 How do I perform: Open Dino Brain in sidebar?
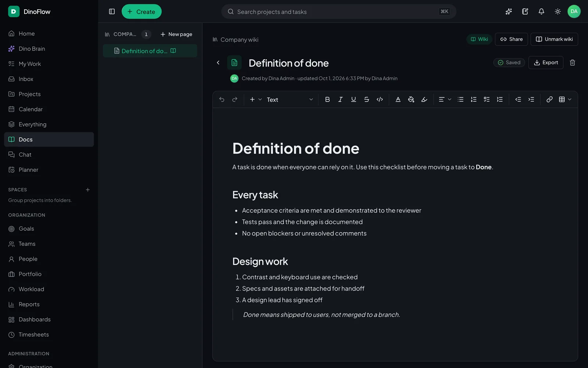49,49
